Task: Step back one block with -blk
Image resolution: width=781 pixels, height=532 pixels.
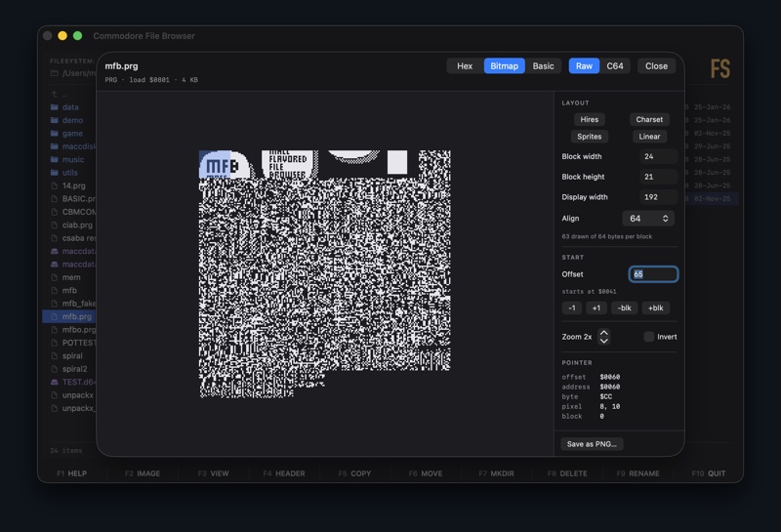Action: click(x=624, y=307)
